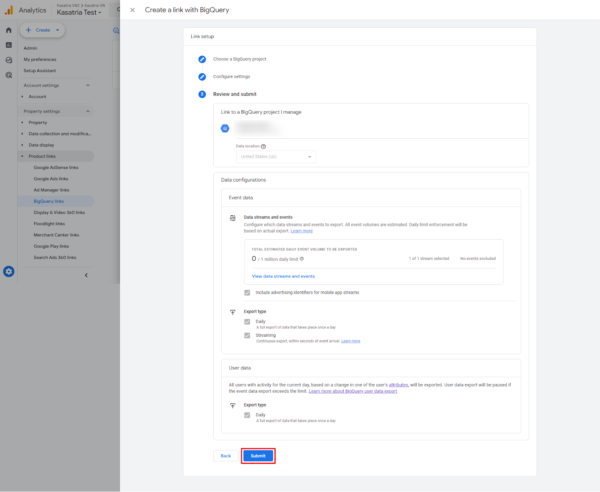The width and height of the screenshot is (600, 492).
Task: Open Ad Manager links
Action: [x=51, y=190]
